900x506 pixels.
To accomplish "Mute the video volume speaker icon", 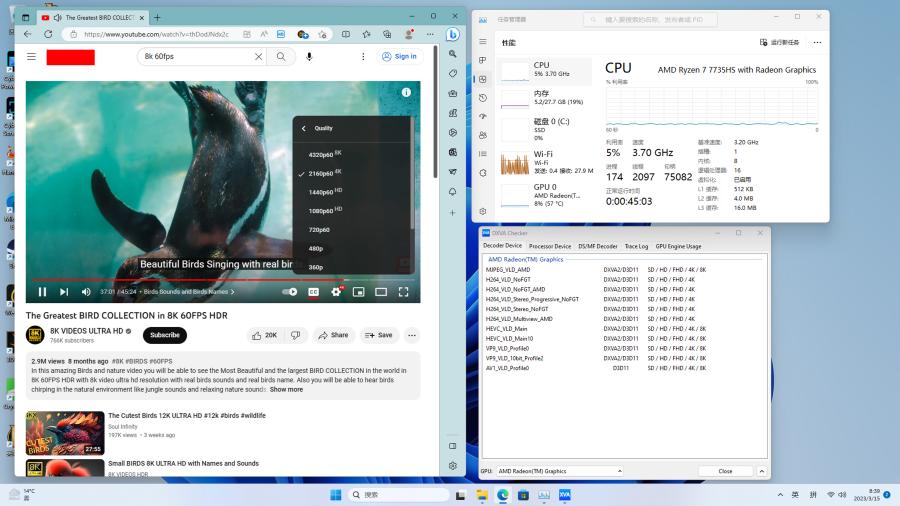I will (86, 292).
